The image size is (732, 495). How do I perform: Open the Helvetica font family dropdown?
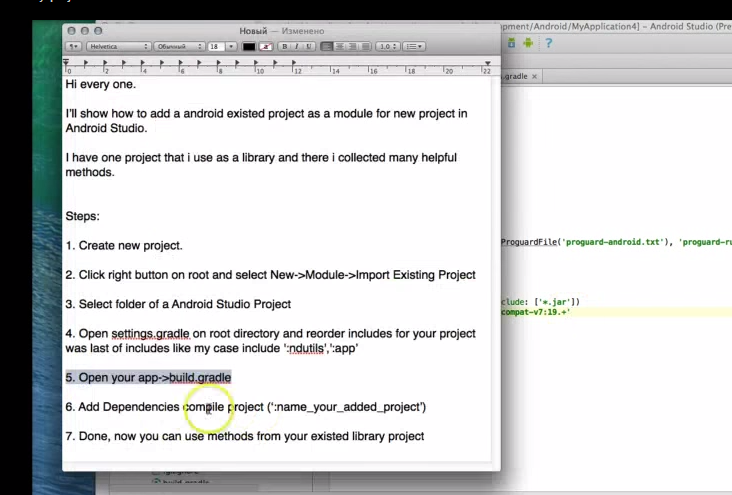click(x=118, y=47)
